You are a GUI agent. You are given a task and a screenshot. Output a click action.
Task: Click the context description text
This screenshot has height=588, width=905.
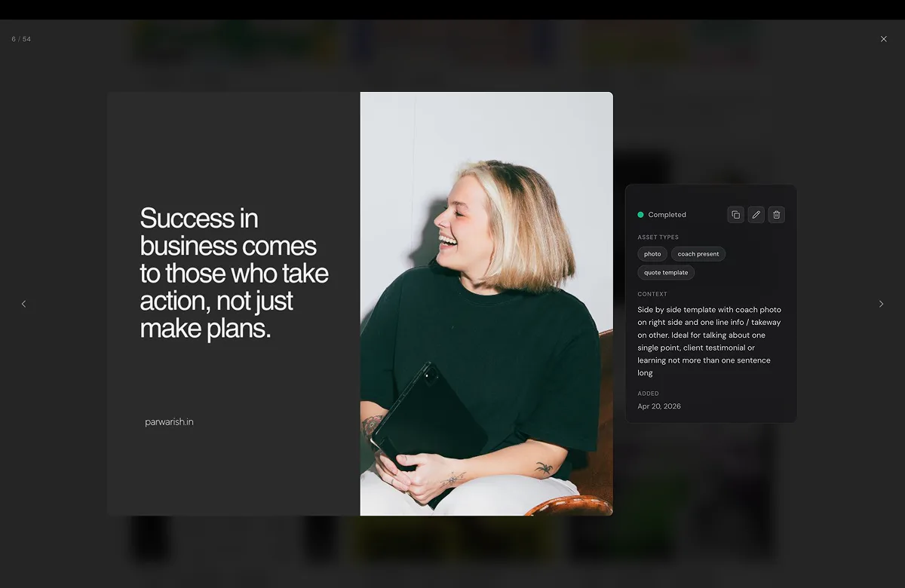tap(710, 341)
